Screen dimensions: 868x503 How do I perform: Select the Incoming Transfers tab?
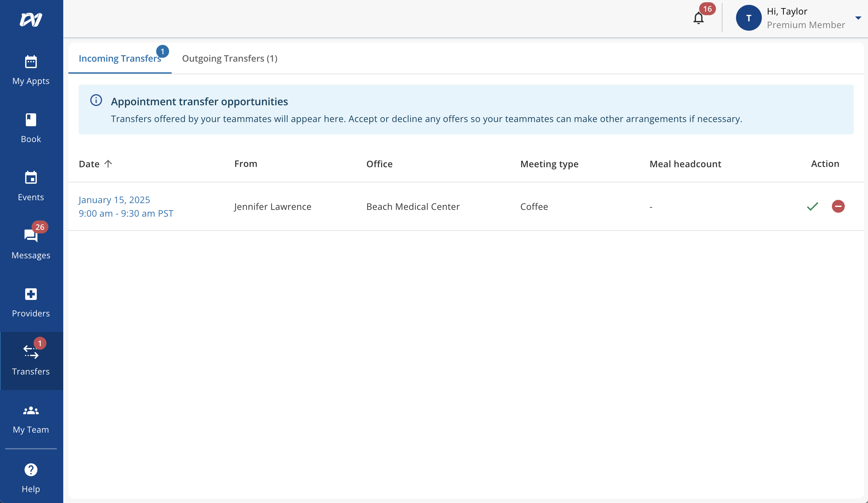click(x=119, y=58)
